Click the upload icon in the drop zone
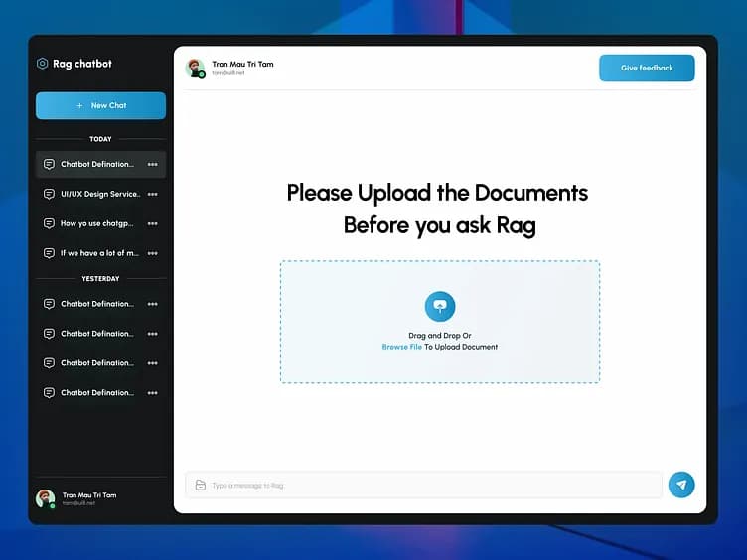Image resolution: width=747 pixels, height=560 pixels. tap(440, 307)
